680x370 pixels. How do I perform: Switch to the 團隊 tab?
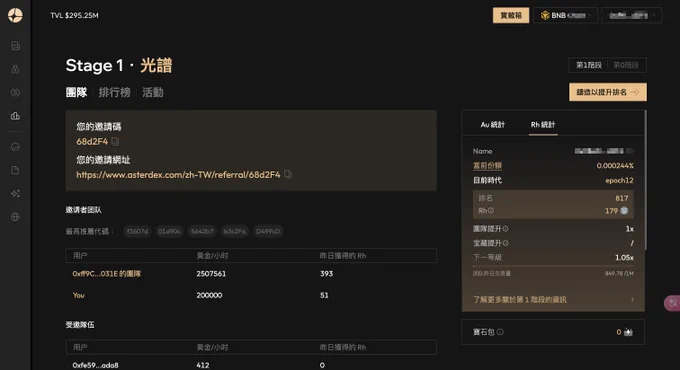76,92
